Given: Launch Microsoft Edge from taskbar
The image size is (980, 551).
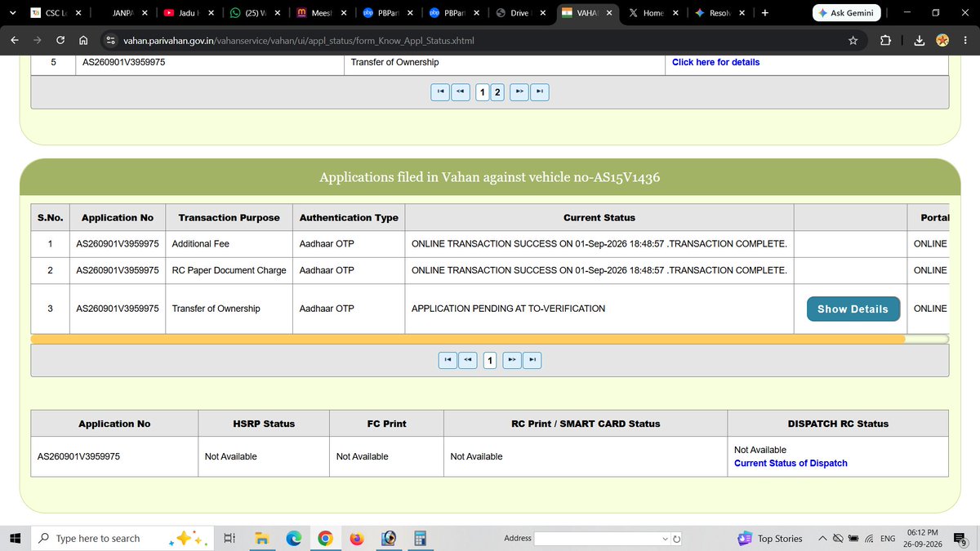Looking at the screenshot, I should 293,538.
